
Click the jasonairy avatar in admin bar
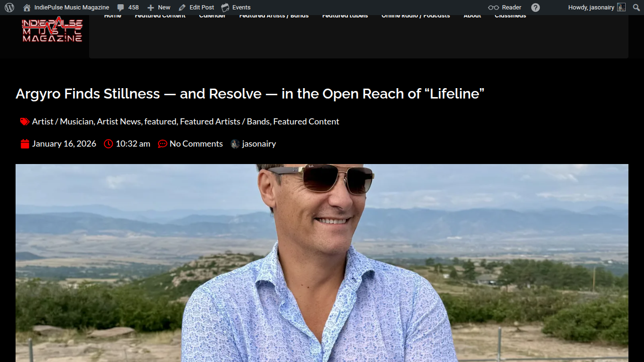(621, 8)
